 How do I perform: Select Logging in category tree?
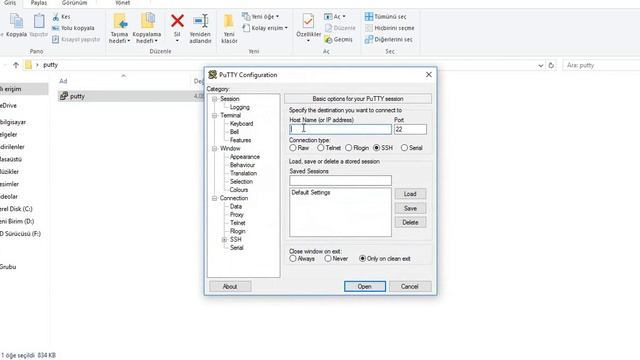(240, 107)
